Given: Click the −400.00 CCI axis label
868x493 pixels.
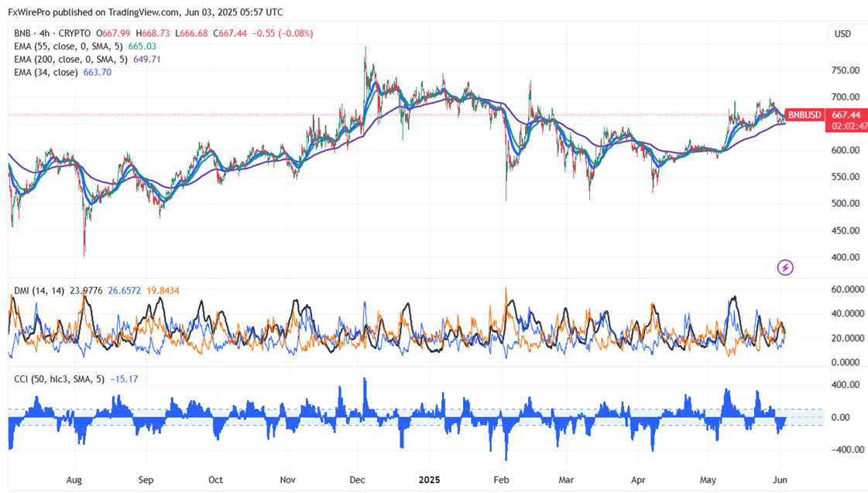Looking at the screenshot, I should 848,450.
